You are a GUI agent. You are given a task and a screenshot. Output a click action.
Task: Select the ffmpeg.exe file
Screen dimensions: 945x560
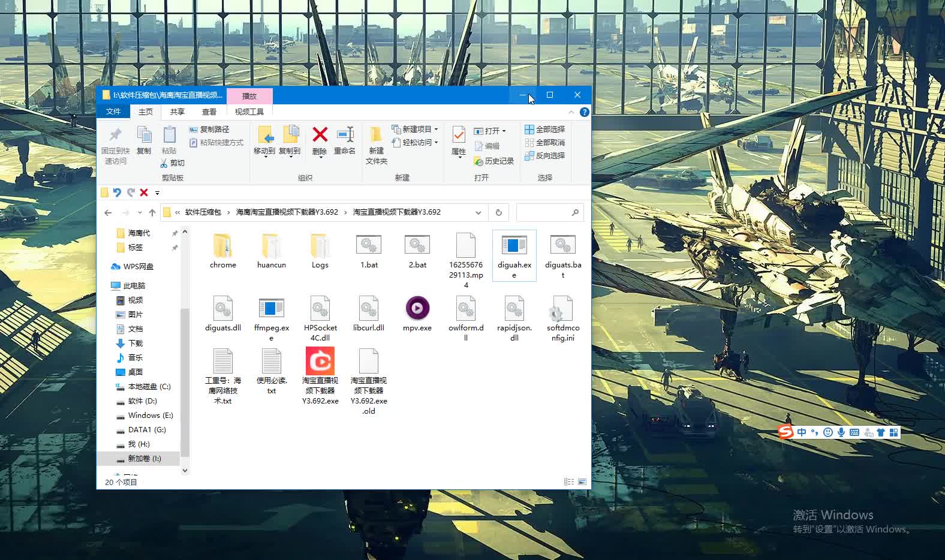click(x=271, y=318)
